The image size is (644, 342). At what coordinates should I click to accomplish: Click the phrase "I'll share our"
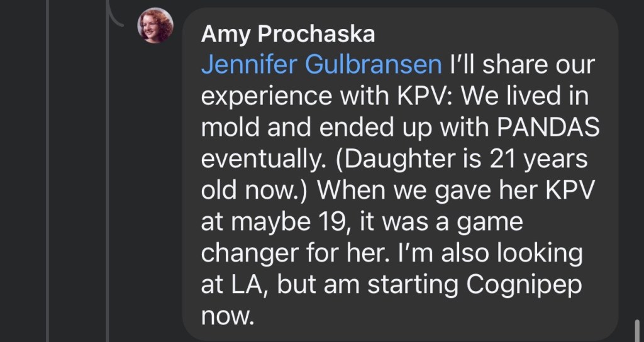point(523,65)
